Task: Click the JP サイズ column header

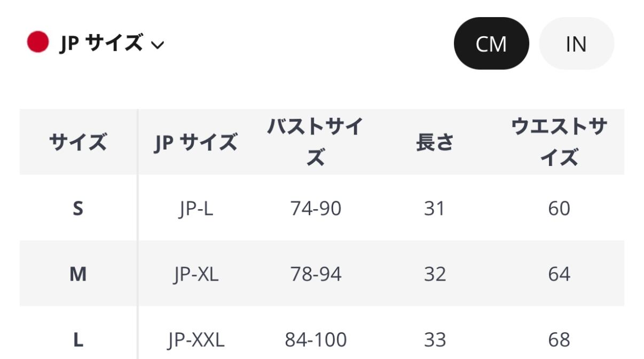Action: click(195, 142)
